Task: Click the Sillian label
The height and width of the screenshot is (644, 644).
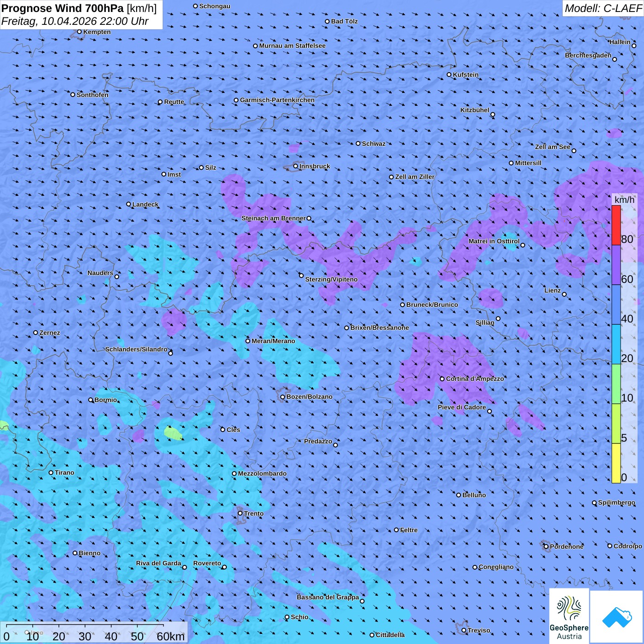Action: (x=485, y=322)
